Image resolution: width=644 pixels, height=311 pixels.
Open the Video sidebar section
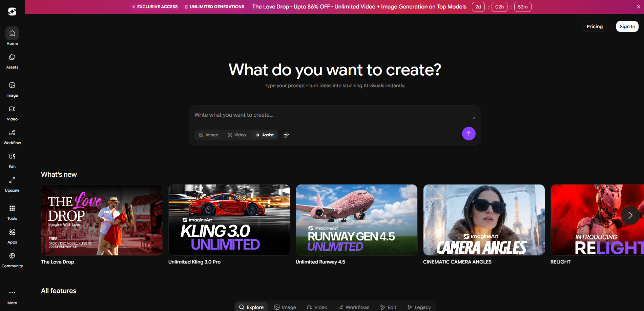(12, 109)
